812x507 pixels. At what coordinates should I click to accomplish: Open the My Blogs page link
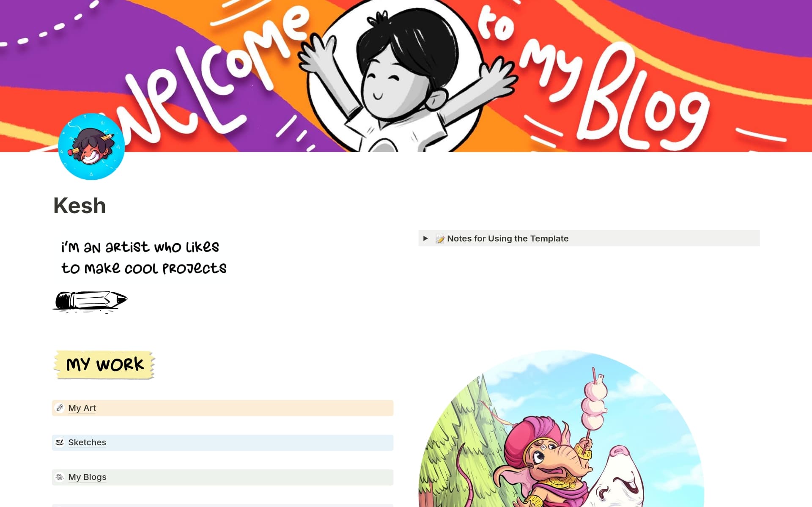[87, 477]
